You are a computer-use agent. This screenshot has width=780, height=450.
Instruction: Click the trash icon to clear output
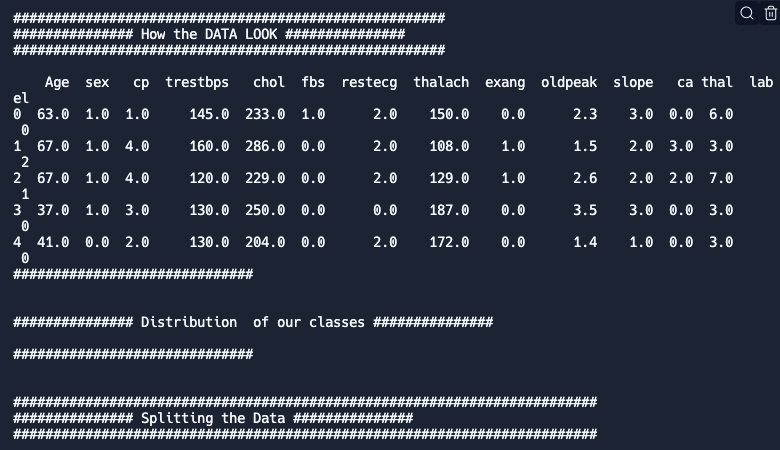point(770,13)
